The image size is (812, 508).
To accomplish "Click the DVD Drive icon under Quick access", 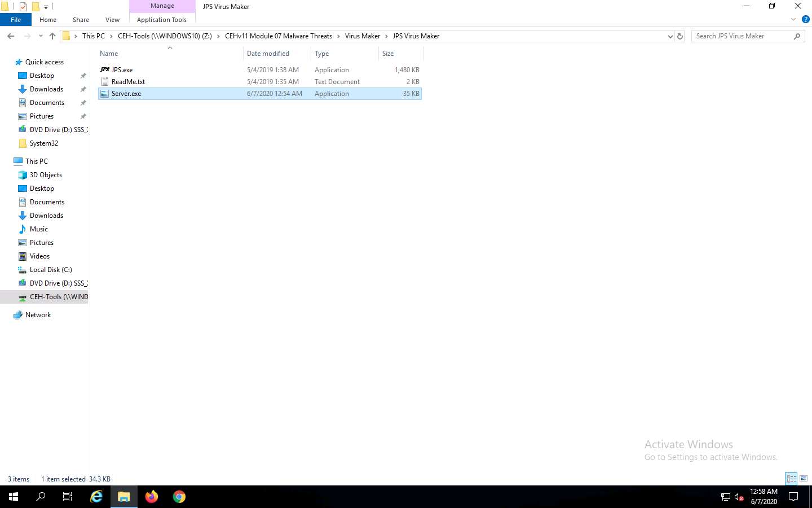I will tap(23, 130).
